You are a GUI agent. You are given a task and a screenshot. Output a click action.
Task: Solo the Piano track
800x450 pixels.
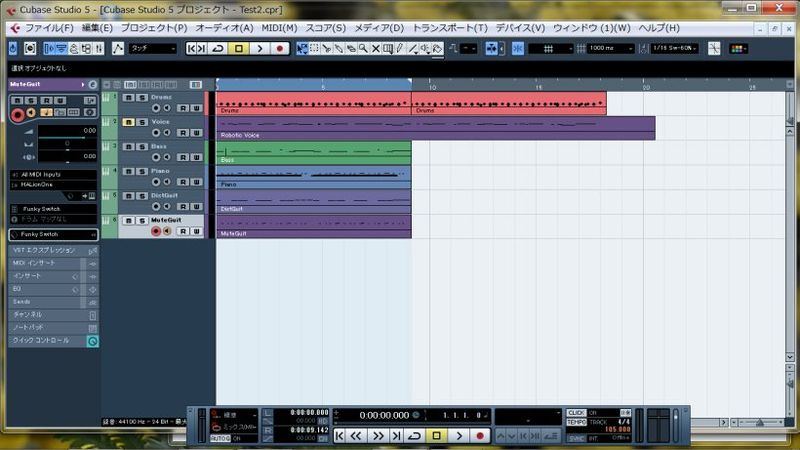point(142,171)
